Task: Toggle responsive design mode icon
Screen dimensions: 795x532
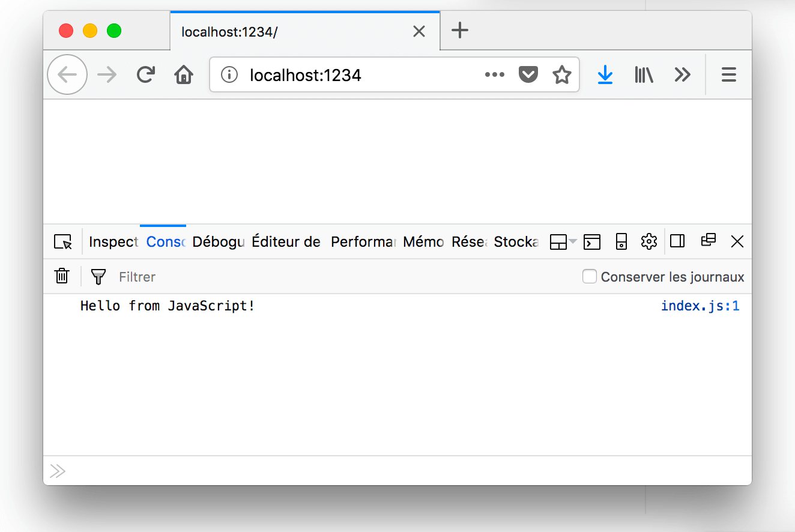Action: (621, 241)
